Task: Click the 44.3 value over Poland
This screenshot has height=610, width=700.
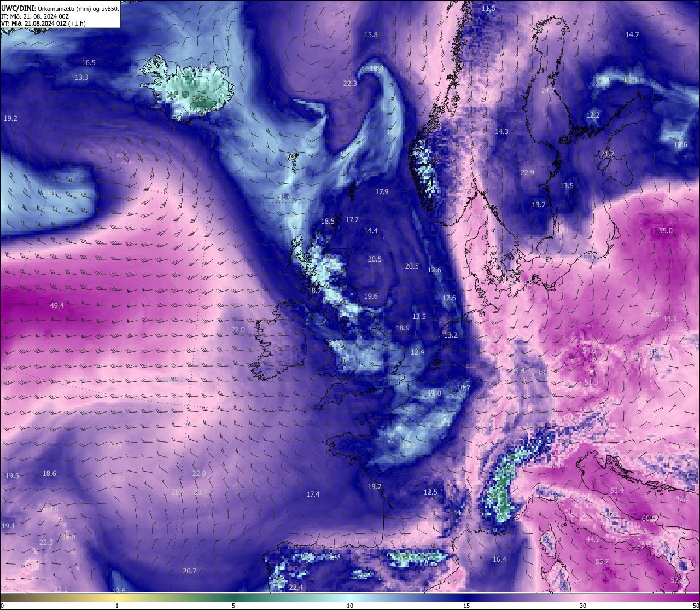Action: click(x=669, y=318)
